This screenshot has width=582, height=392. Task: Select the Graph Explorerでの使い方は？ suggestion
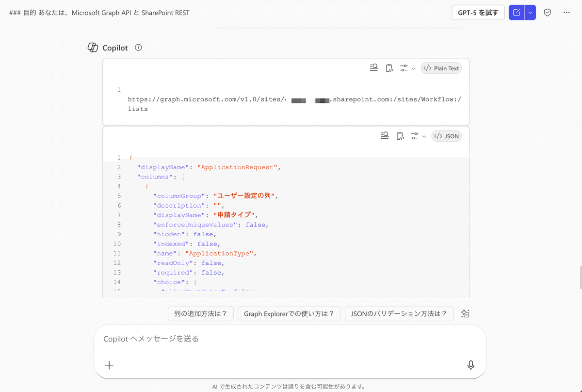(289, 313)
